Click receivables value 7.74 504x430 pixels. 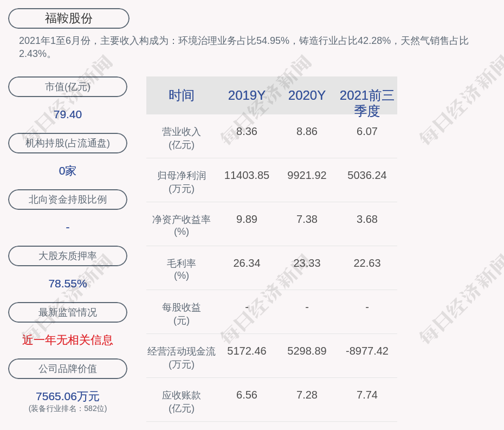click(x=367, y=395)
